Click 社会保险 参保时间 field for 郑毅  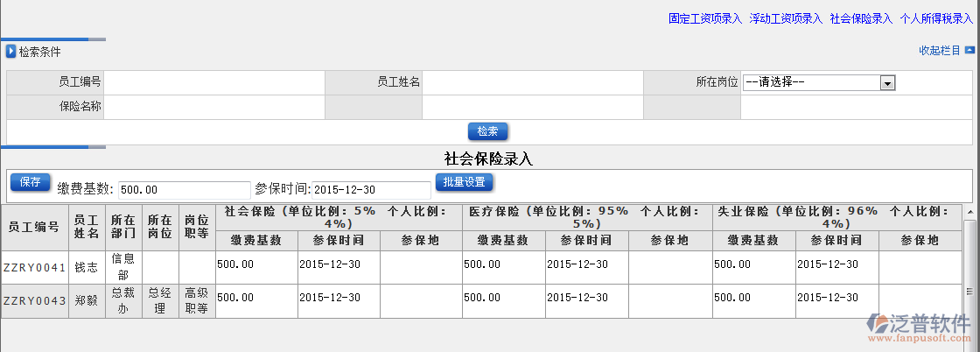tap(339, 300)
